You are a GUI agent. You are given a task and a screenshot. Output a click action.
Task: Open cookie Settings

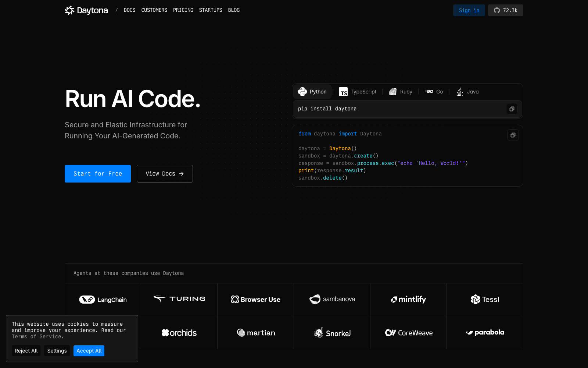point(57,351)
